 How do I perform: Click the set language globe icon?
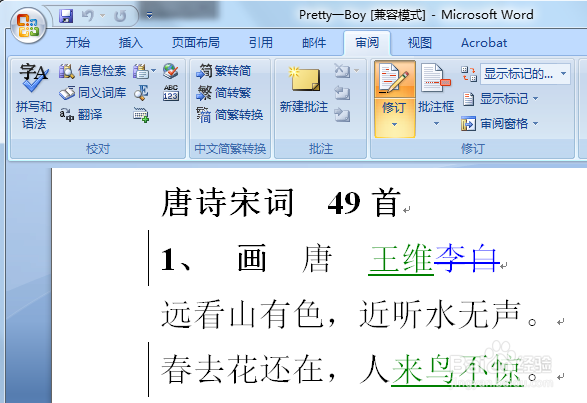click(171, 71)
